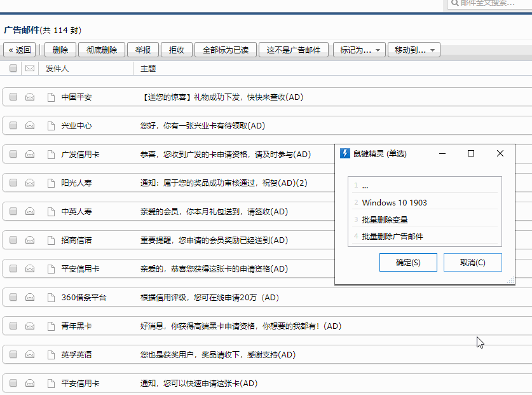Click the 彻底删除 button
The width and height of the screenshot is (532, 395).
click(x=102, y=50)
